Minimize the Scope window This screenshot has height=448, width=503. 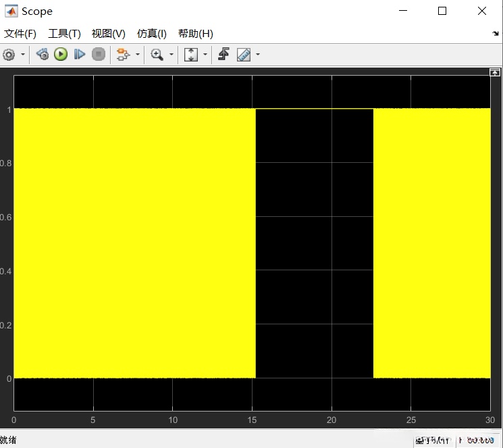coord(403,11)
